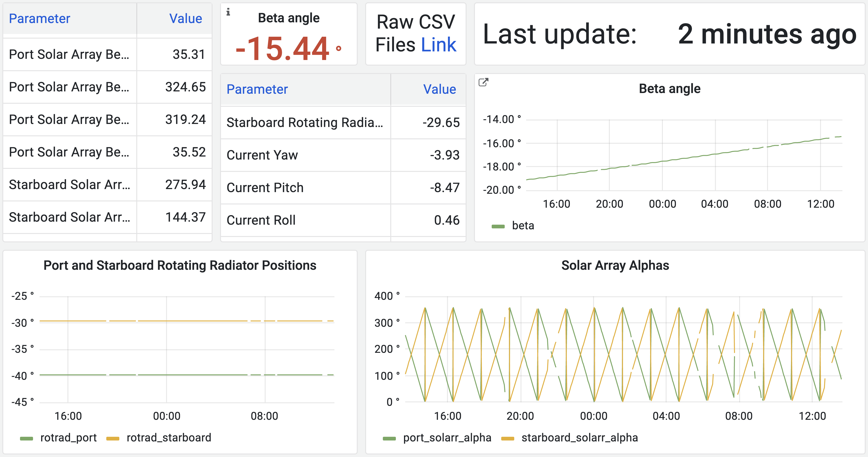
Task: Click the green beta legend color swatch
Action: tap(498, 226)
